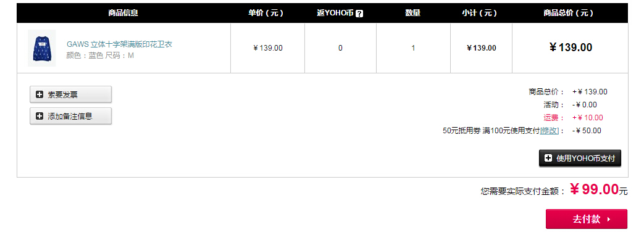Click the plus icon on 索要发票

[40, 94]
